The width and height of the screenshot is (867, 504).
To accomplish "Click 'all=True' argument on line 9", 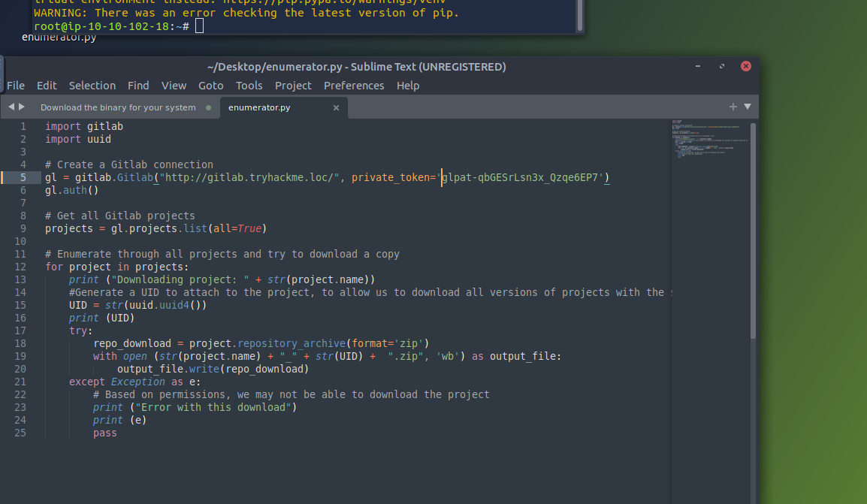I will (237, 228).
